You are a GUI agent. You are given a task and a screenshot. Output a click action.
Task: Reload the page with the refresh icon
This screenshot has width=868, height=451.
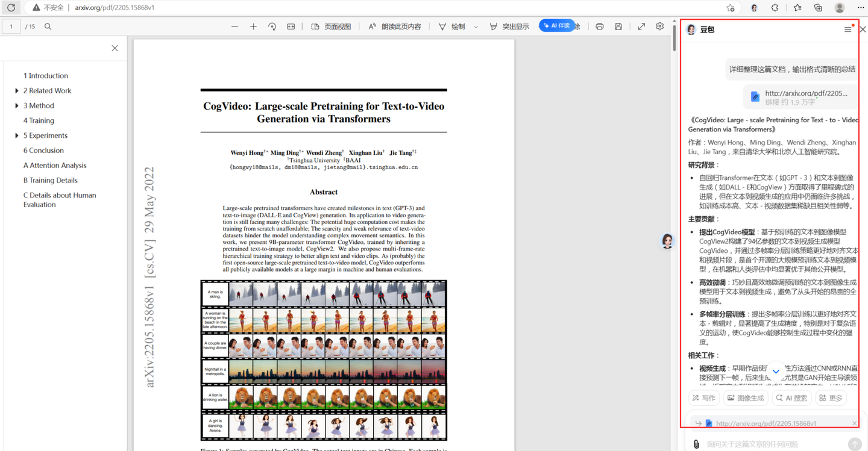pyautogui.click(x=11, y=8)
